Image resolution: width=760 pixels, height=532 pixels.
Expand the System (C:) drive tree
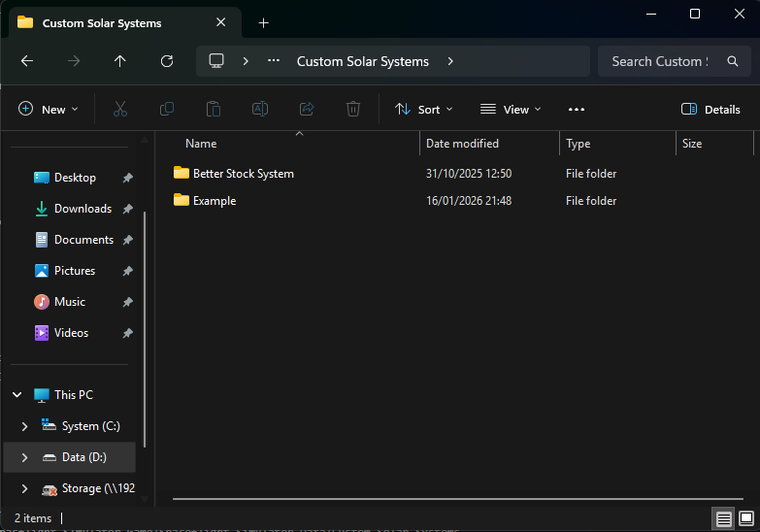(x=24, y=426)
